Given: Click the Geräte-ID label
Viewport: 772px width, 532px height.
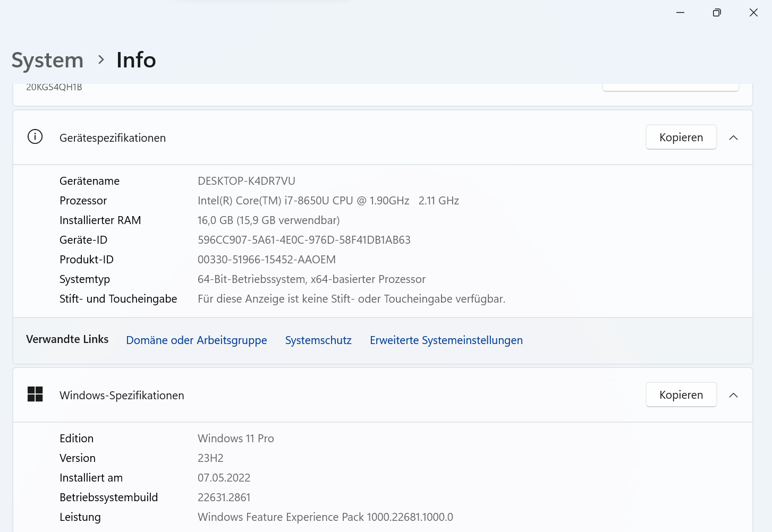Looking at the screenshot, I should point(83,240).
